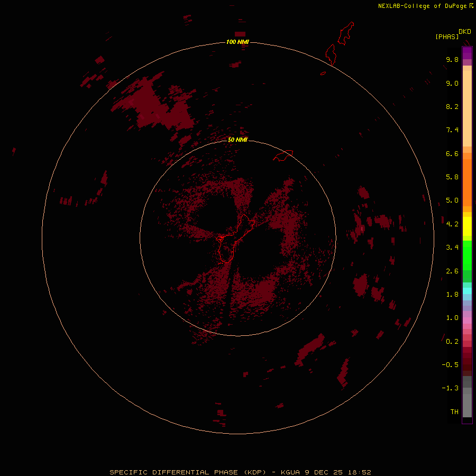
Task: Click the 1.8 legend value
Action: pos(452,295)
